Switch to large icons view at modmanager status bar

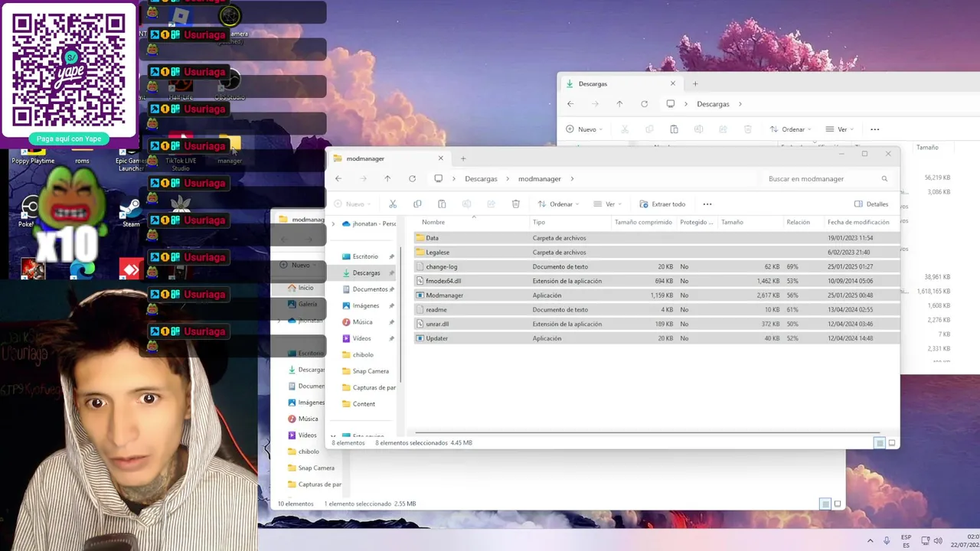tap(892, 443)
